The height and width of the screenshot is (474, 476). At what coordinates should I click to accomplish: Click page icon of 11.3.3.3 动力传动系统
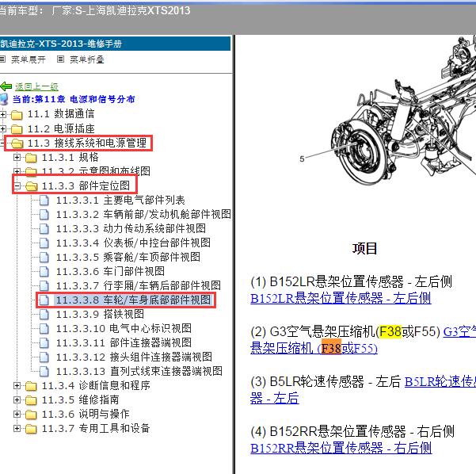(x=44, y=229)
